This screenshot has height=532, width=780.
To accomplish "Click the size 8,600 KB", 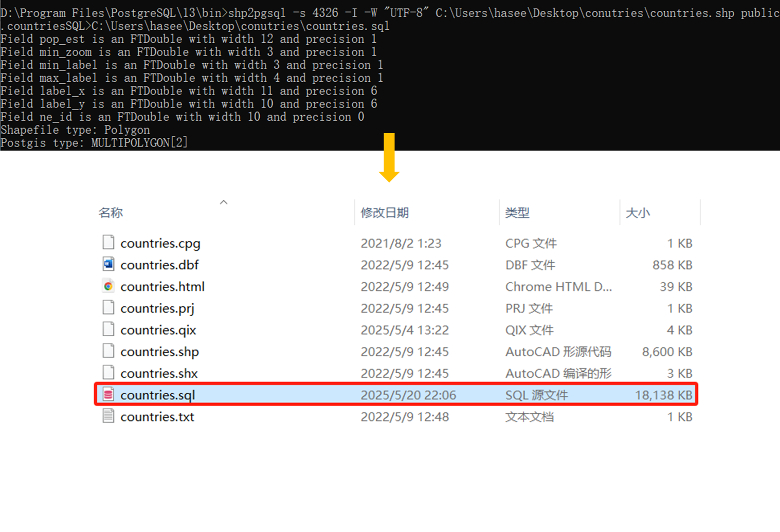I will click(667, 352).
